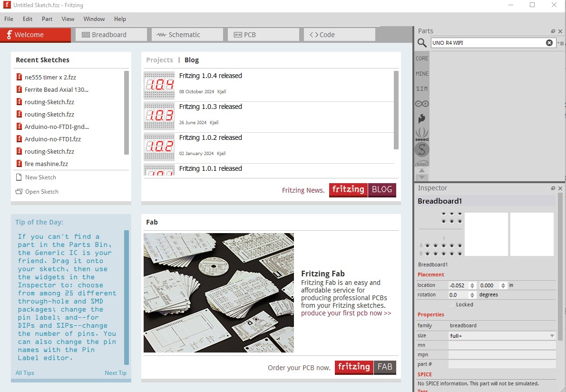Viewport: 566px width, 392px height.
Task: Open the Part menu
Action: pos(47,19)
